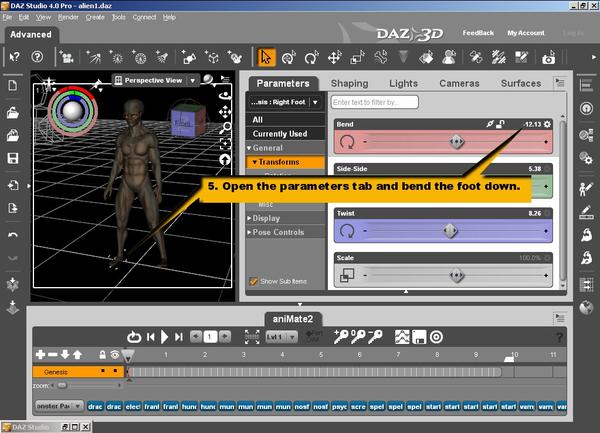
Task: Open the File menu
Action: [7, 17]
